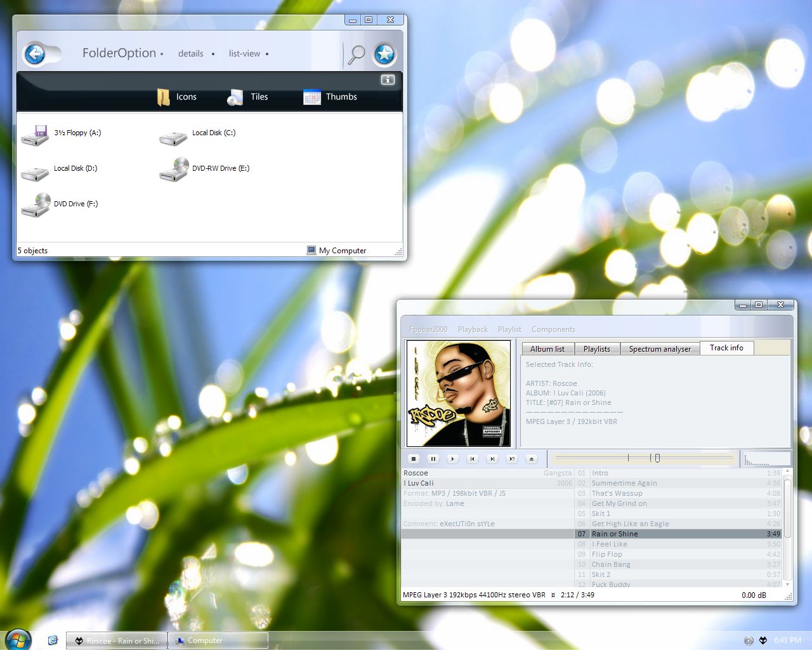Select track 11 Skit 2

[679, 574]
